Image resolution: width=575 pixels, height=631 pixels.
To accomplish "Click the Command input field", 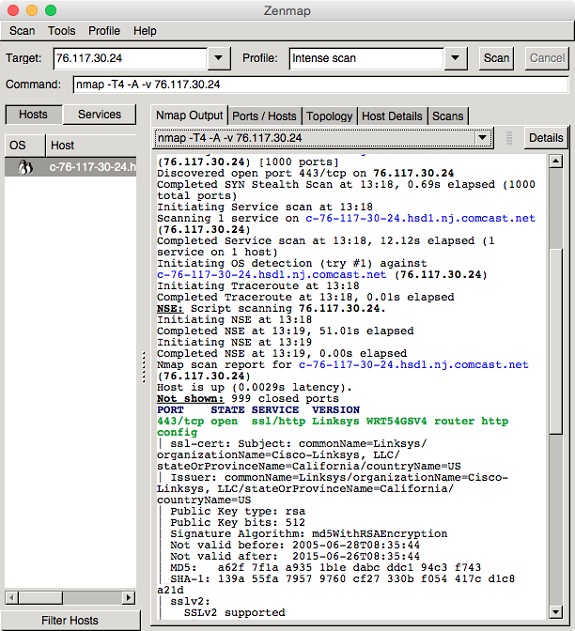I will click(321, 85).
